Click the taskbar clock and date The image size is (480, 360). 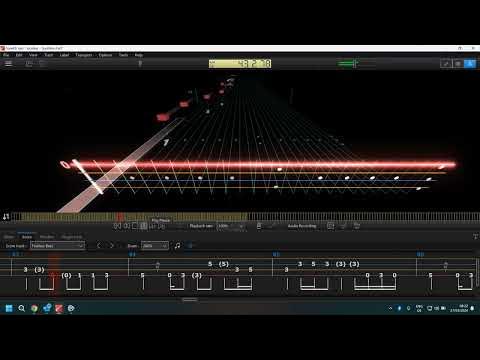(x=459, y=308)
